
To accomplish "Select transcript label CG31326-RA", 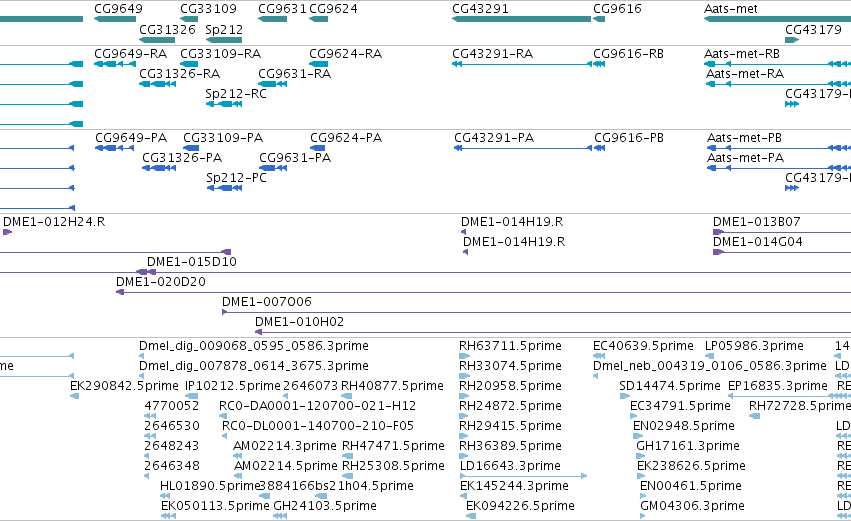I will click(180, 74).
